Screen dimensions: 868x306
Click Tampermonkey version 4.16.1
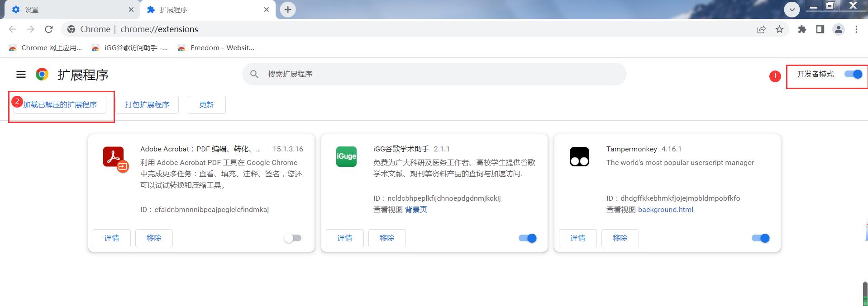[672, 149]
